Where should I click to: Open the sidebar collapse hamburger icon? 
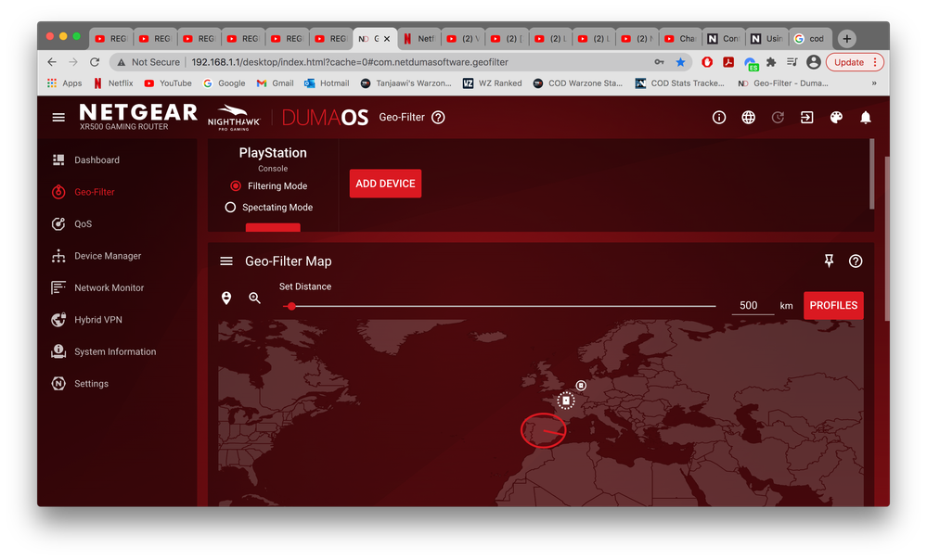[x=58, y=117]
